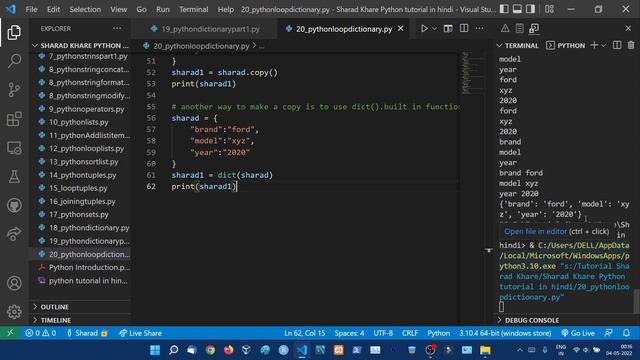Screen dimensions: 640x360
Task: Change UTF-8 file encoding
Action: [383, 333]
